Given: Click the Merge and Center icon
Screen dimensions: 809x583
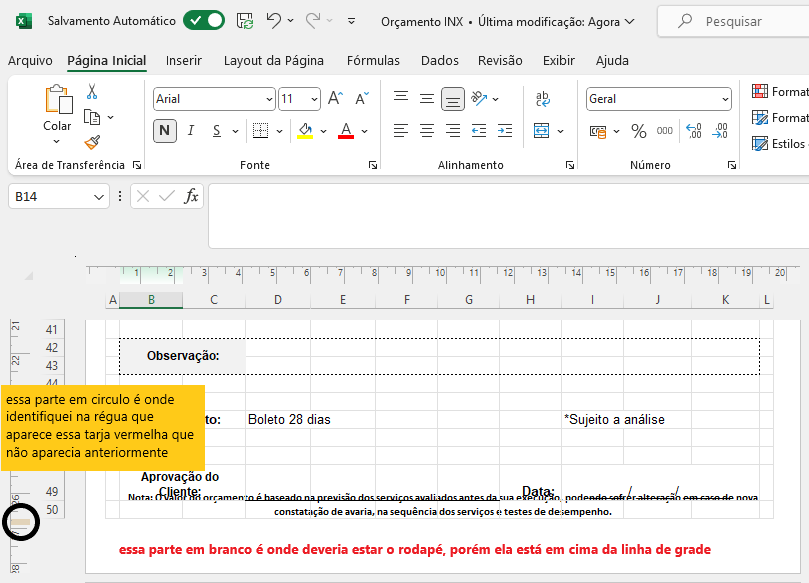Looking at the screenshot, I should click(542, 131).
